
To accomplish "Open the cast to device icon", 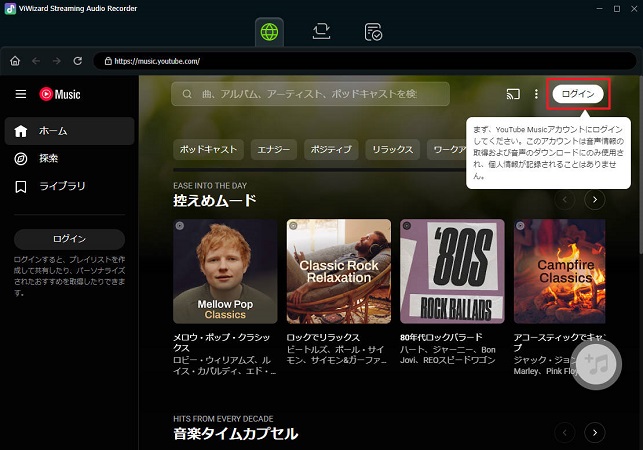I will pyautogui.click(x=513, y=94).
